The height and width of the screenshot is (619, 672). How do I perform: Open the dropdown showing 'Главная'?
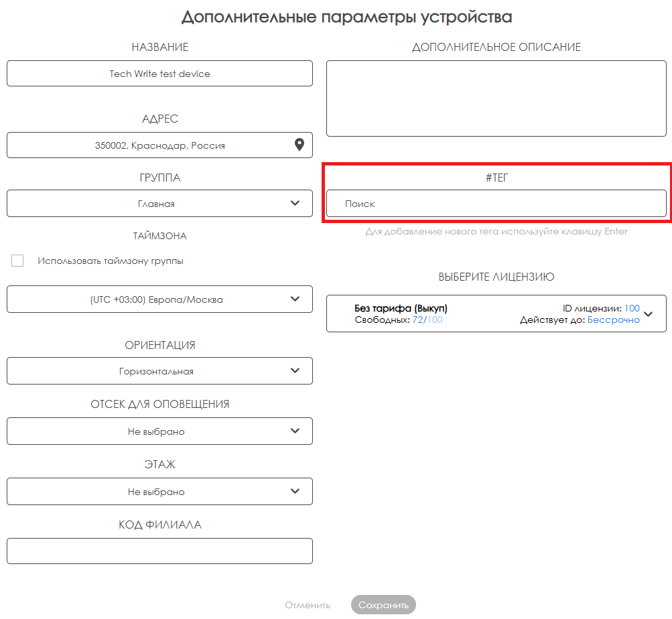tap(156, 204)
